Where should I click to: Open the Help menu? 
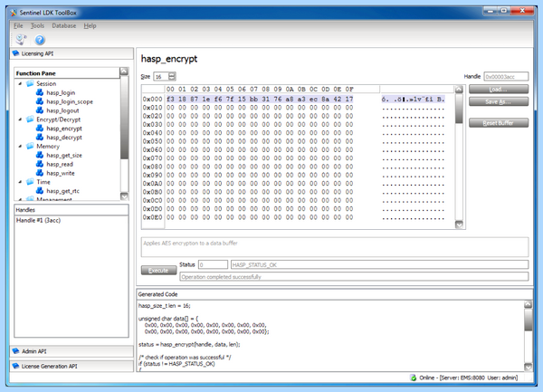pos(90,25)
